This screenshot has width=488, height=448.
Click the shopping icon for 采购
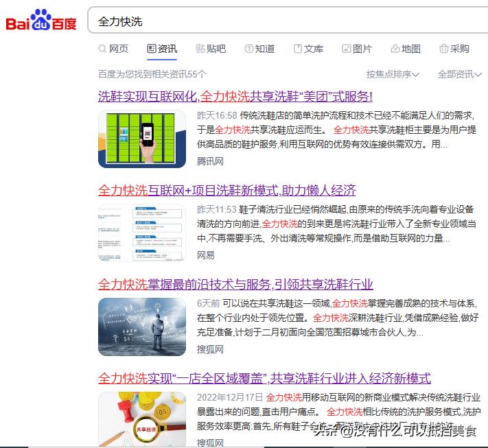(444, 49)
